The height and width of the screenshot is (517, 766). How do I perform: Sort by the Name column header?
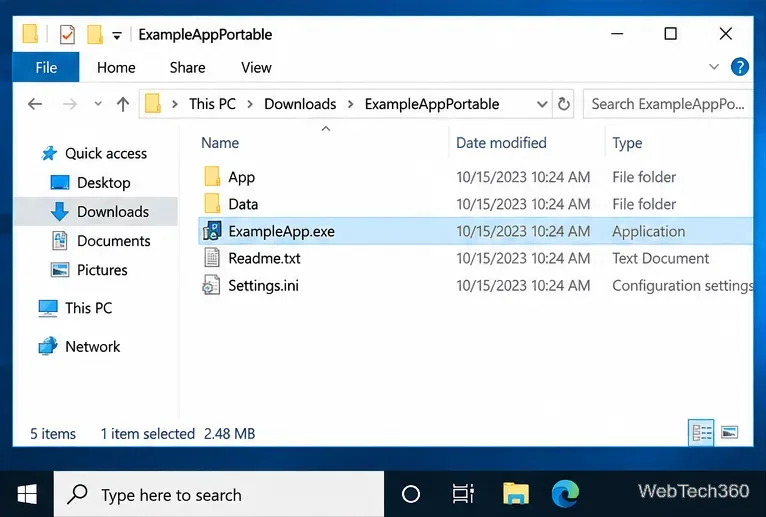coord(220,143)
